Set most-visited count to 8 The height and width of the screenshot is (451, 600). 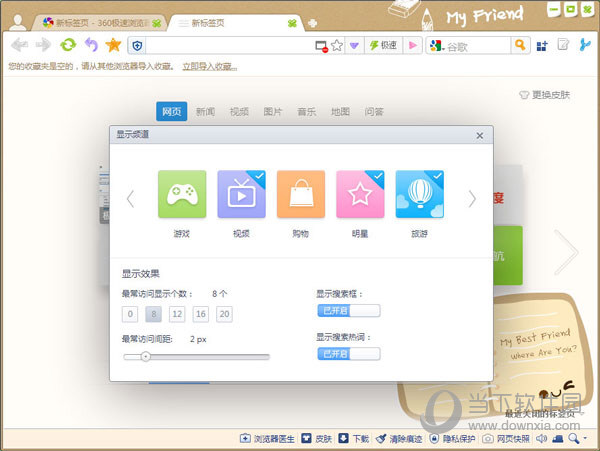coord(153,314)
